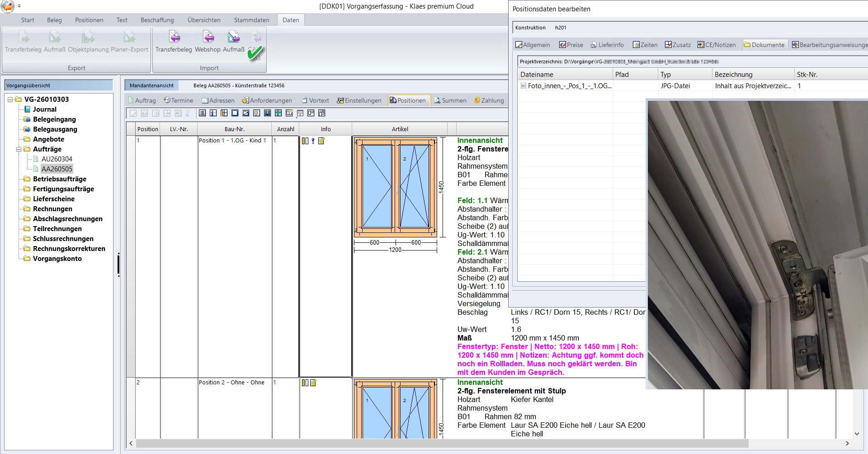Viewport: 868px width, 454px height.
Task: Open the CE/Notizen tab
Action: [x=717, y=45]
